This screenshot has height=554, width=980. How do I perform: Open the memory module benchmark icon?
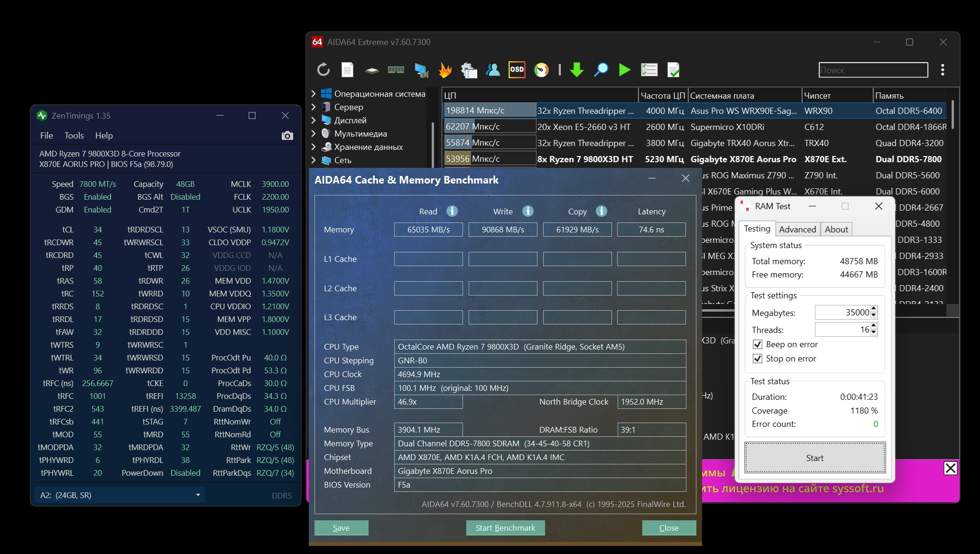click(396, 70)
